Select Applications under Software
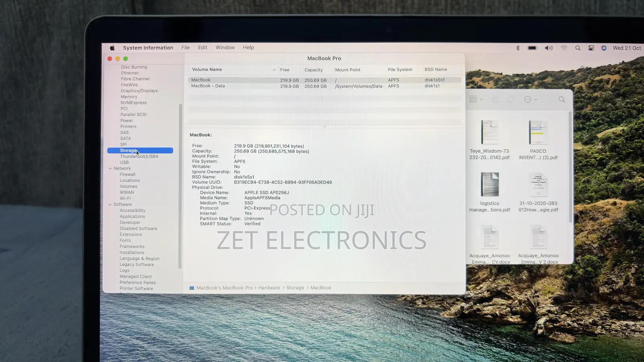The width and height of the screenshot is (644, 362). [132, 216]
